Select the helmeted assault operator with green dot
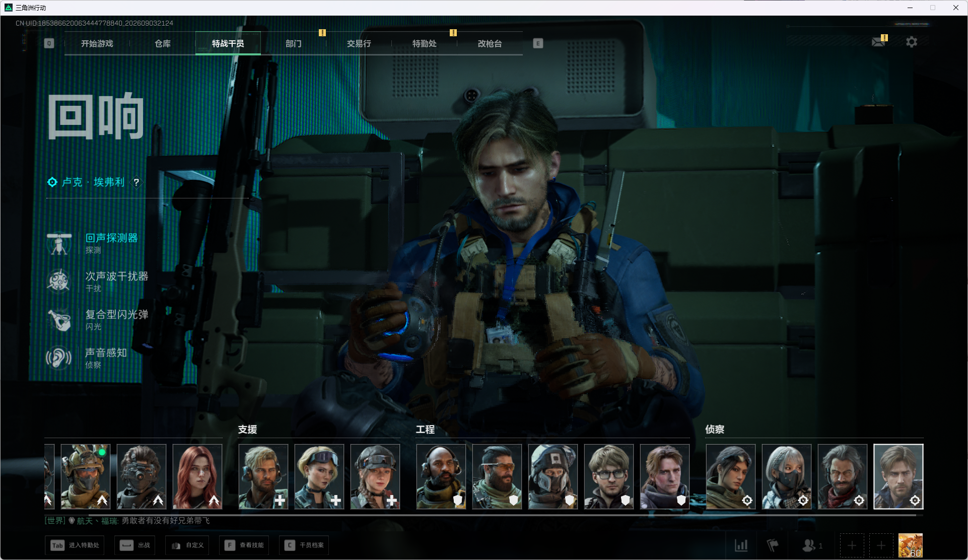 coord(86,476)
